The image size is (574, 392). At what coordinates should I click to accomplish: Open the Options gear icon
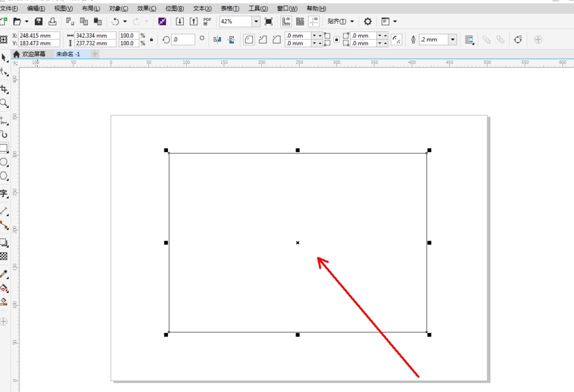pyautogui.click(x=368, y=21)
